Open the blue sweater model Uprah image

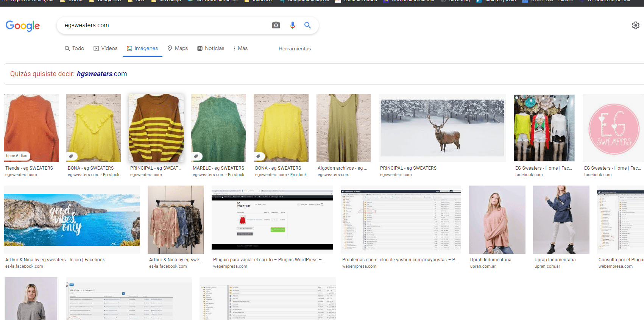pyautogui.click(x=561, y=220)
